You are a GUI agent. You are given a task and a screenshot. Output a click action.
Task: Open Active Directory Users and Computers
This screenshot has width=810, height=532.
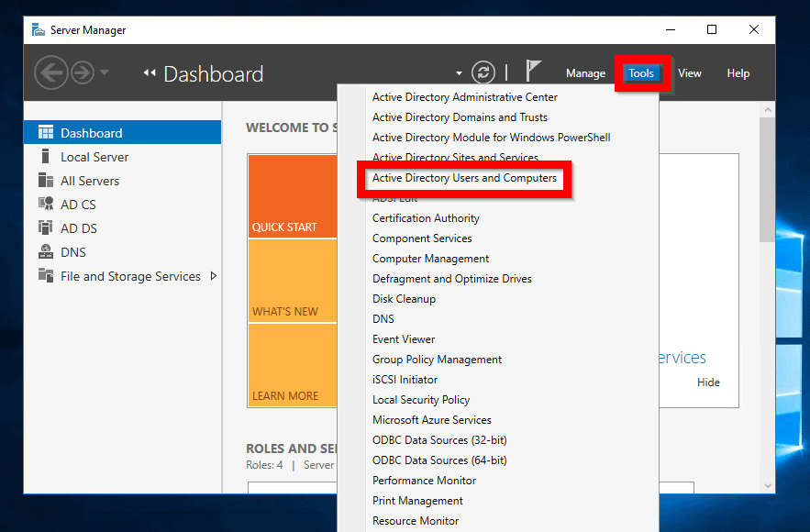pyautogui.click(x=464, y=178)
